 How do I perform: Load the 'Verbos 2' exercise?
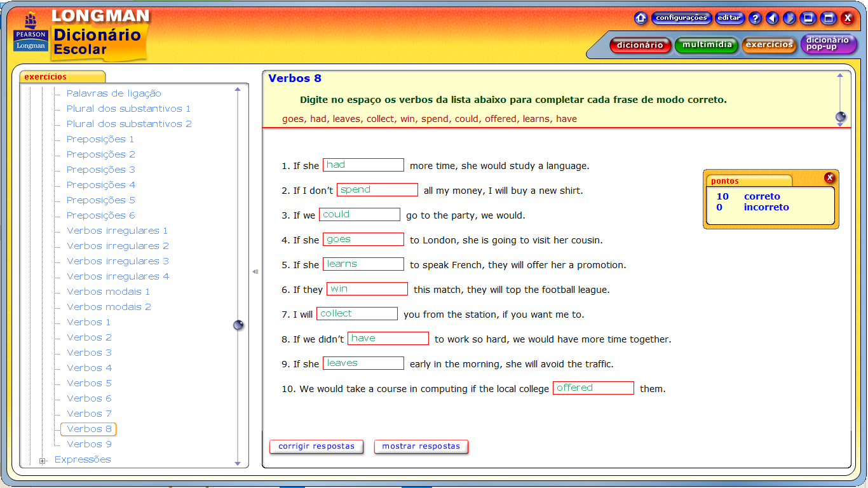pos(89,337)
